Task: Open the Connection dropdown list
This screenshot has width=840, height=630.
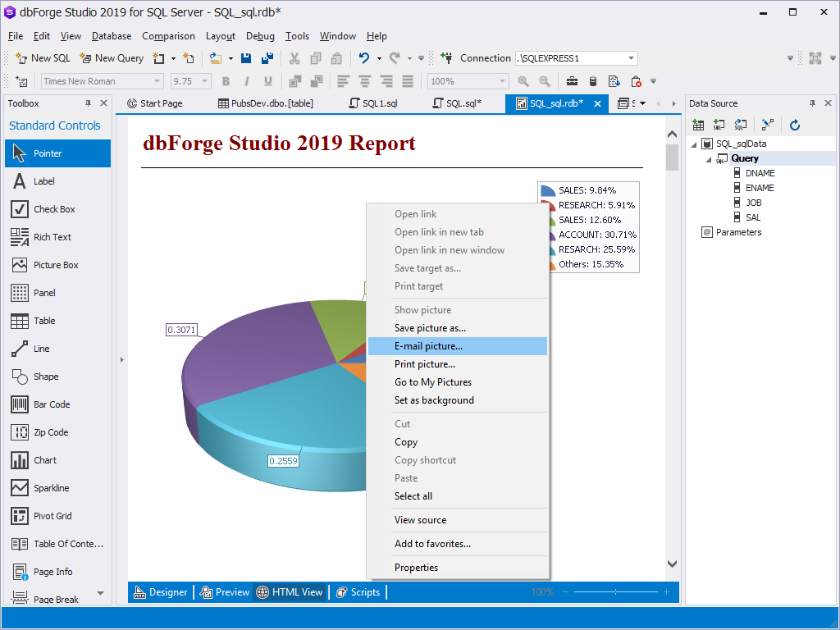Action: pos(632,58)
